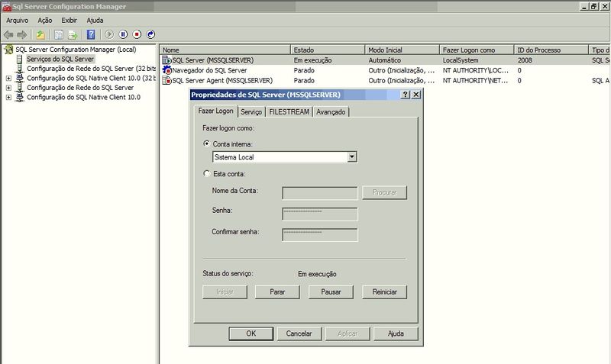The height and width of the screenshot is (364, 611).
Task: Click the Aplicar button
Action: pyautogui.click(x=348, y=333)
